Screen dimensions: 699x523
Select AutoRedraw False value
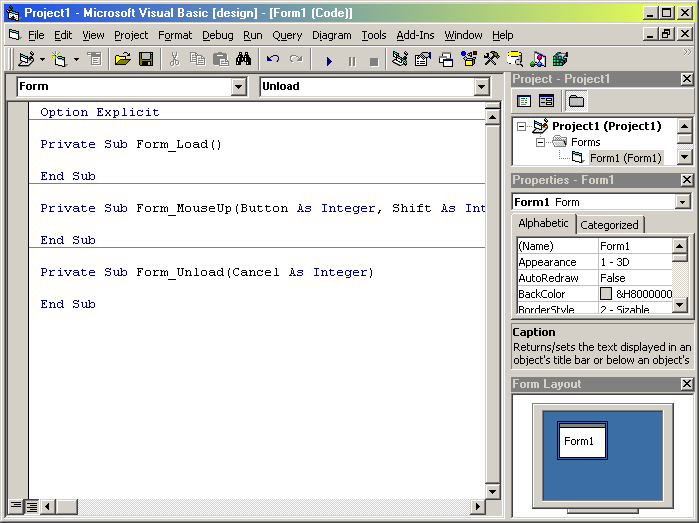tap(635, 278)
